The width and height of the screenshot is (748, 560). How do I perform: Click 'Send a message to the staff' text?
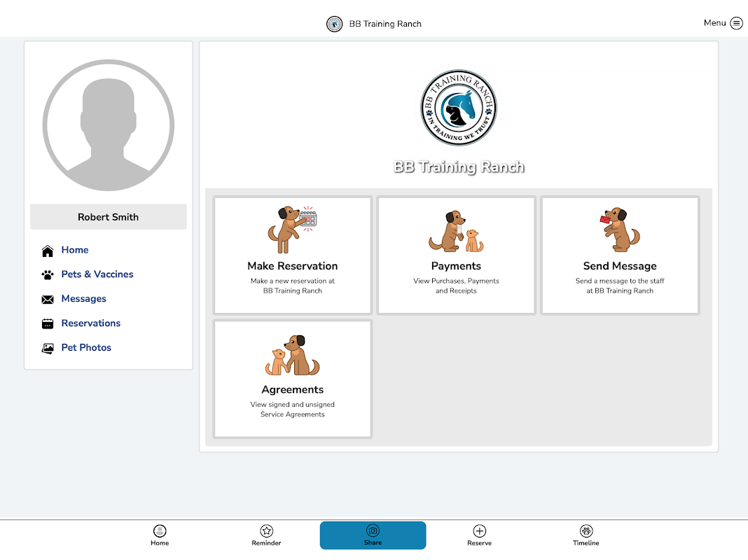620,281
